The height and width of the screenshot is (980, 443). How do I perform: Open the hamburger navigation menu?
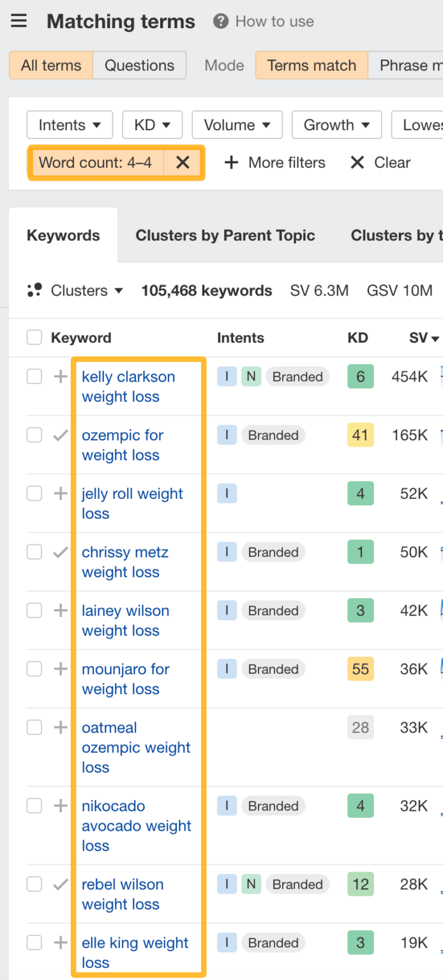[x=19, y=21]
